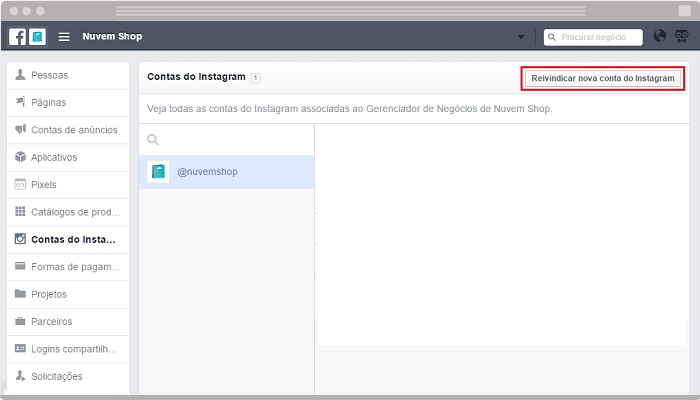Open the Solicitações sidebar item
Viewport: 700px width, 400px height.
coord(68,376)
